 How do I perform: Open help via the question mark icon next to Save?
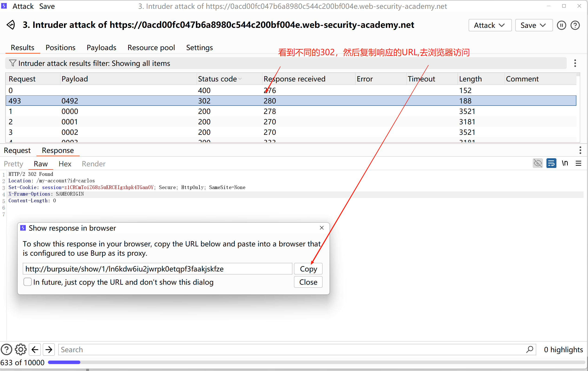pos(575,25)
